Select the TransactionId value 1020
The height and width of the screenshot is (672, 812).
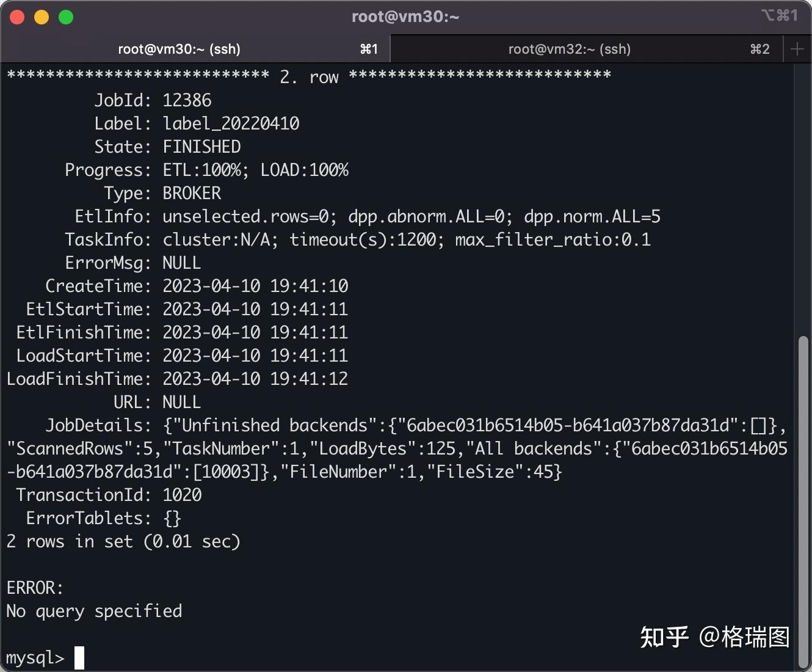tap(181, 495)
